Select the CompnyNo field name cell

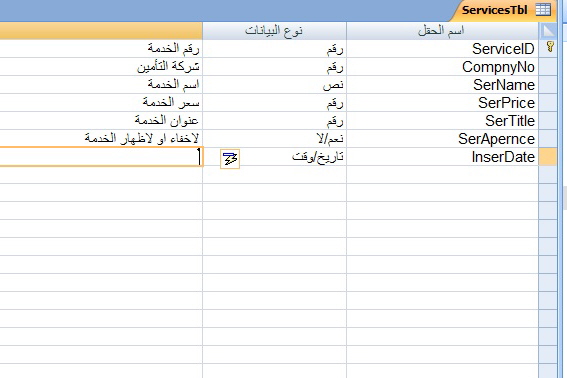coord(443,67)
